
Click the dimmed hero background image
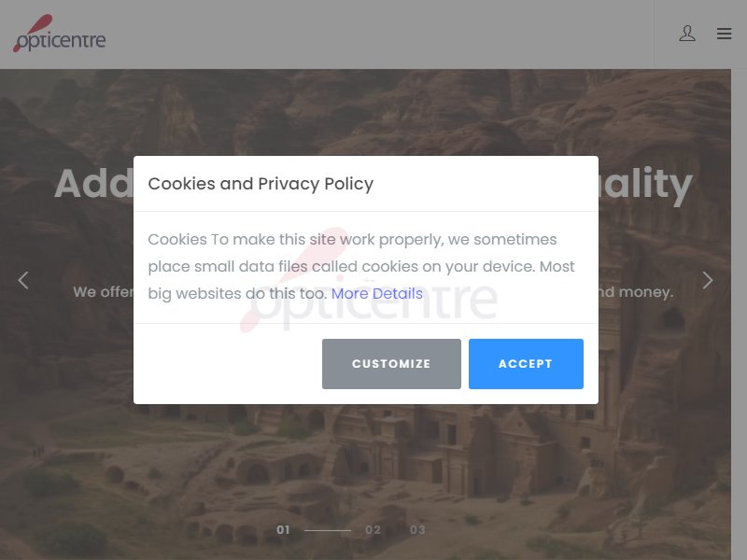365,476
